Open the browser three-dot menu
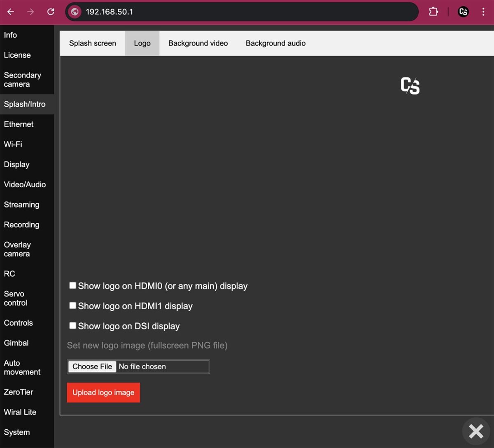Viewport: 494px width, 448px height. [x=484, y=12]
